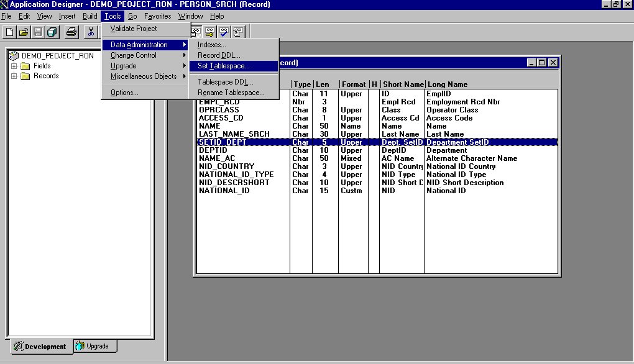Close the open Tools menu

113,16
